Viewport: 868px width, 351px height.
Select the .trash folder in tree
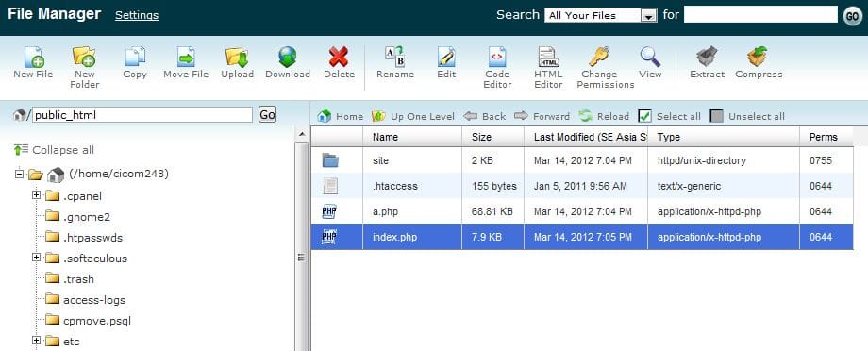(x=78, y=279)
